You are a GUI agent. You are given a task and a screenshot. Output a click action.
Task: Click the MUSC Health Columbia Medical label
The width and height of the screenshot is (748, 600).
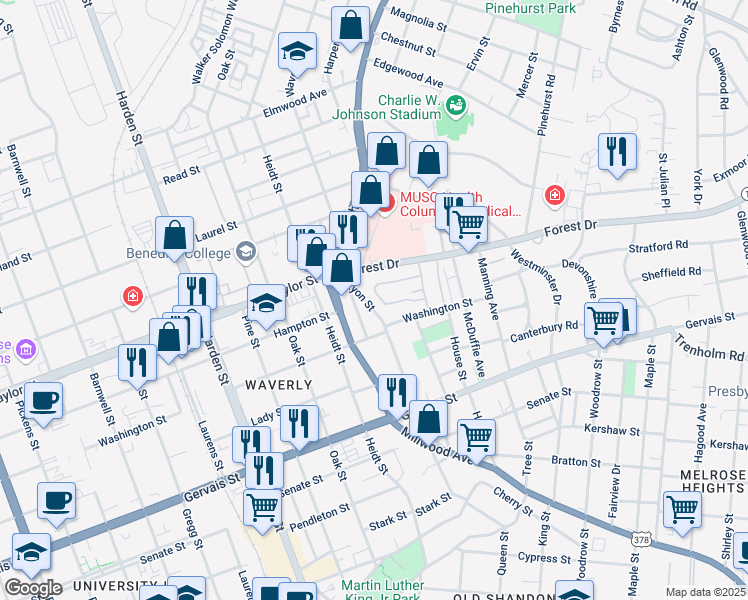(461, 204)
